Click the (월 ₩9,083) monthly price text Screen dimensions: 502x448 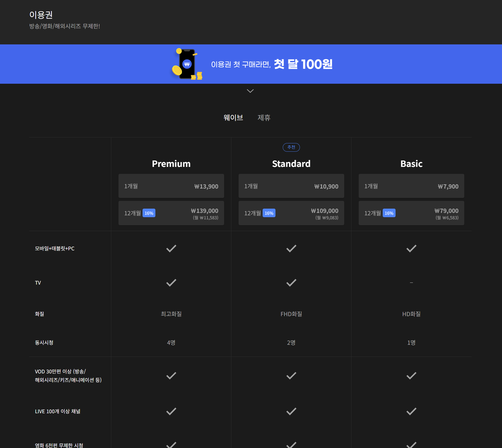point(327,218)
